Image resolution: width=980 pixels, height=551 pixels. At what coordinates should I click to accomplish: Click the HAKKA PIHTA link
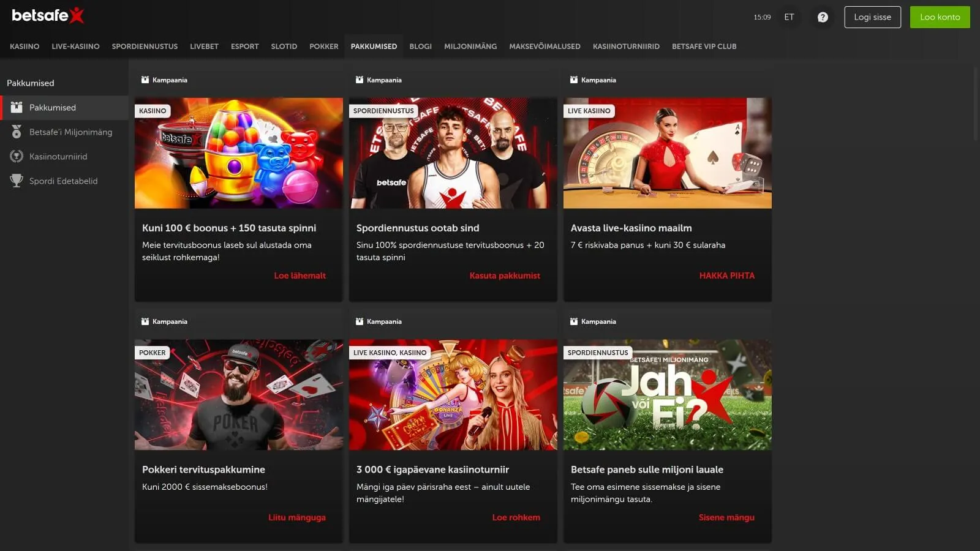[726, 275]
